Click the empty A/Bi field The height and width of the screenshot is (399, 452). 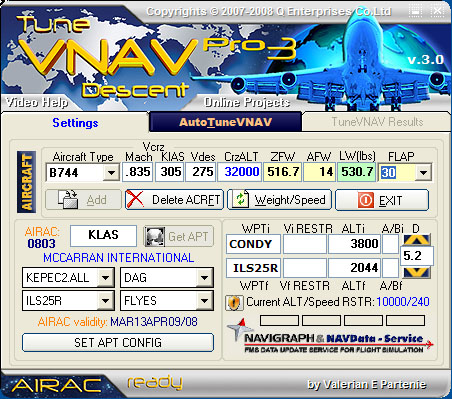(391, 244)
